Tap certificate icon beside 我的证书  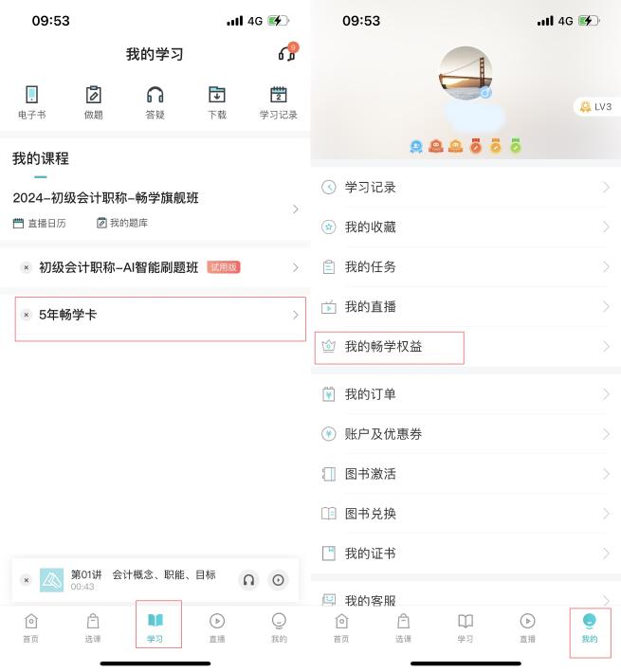click(329, 554)
